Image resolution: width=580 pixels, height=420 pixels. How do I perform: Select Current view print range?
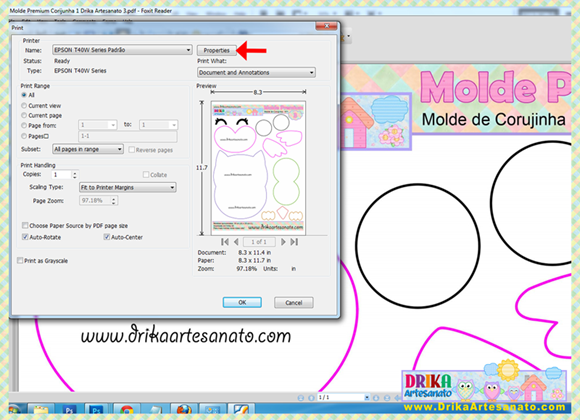pyautogui.click(x=24, y=105)
